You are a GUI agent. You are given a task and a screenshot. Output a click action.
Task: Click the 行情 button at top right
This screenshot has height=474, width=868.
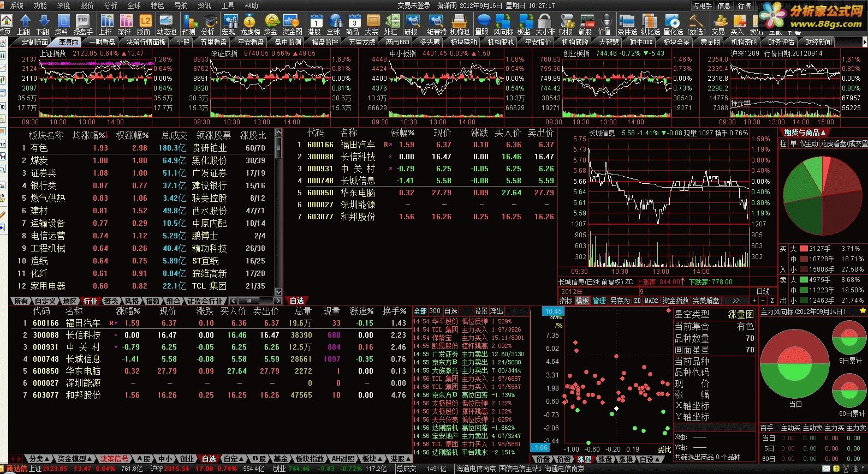coord(744,5)
